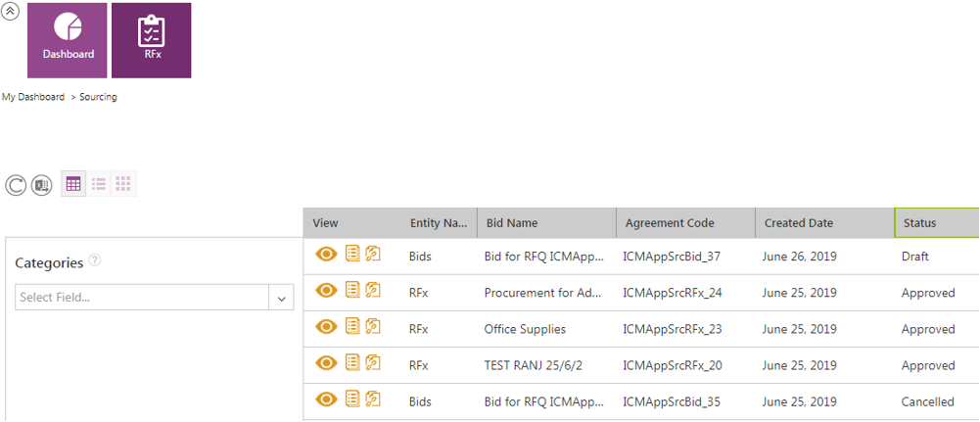Switch to list view layout

(x=99, y=184)
